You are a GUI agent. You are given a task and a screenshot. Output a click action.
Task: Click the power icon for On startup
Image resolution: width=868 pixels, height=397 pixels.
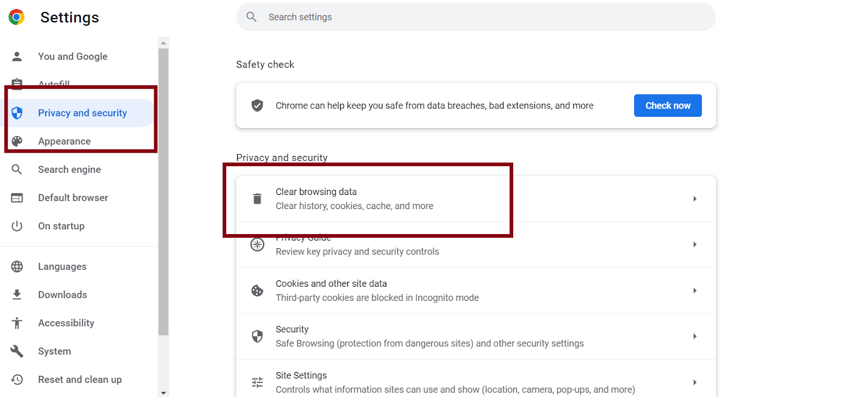coord(17,226)
